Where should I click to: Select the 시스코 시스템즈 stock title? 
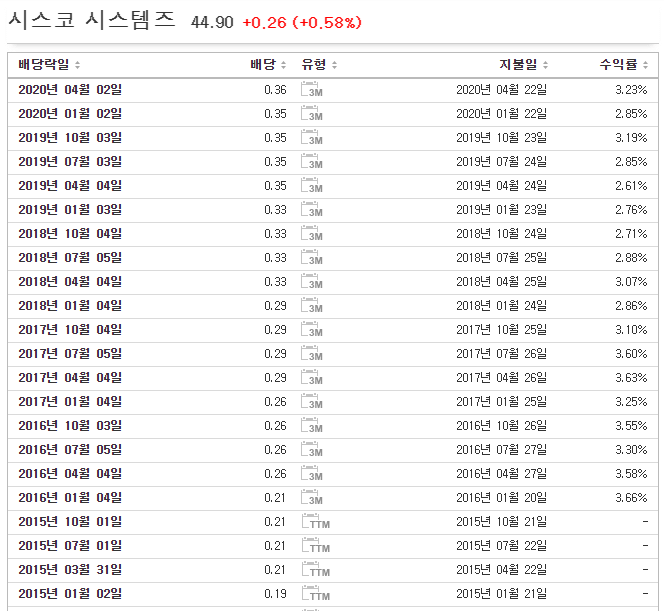point(91,20)
